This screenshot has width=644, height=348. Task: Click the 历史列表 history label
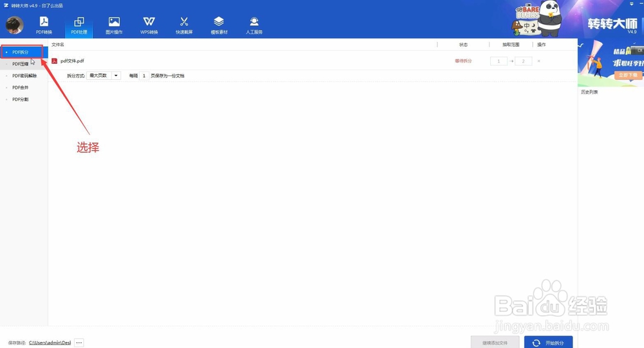point(589,92)
